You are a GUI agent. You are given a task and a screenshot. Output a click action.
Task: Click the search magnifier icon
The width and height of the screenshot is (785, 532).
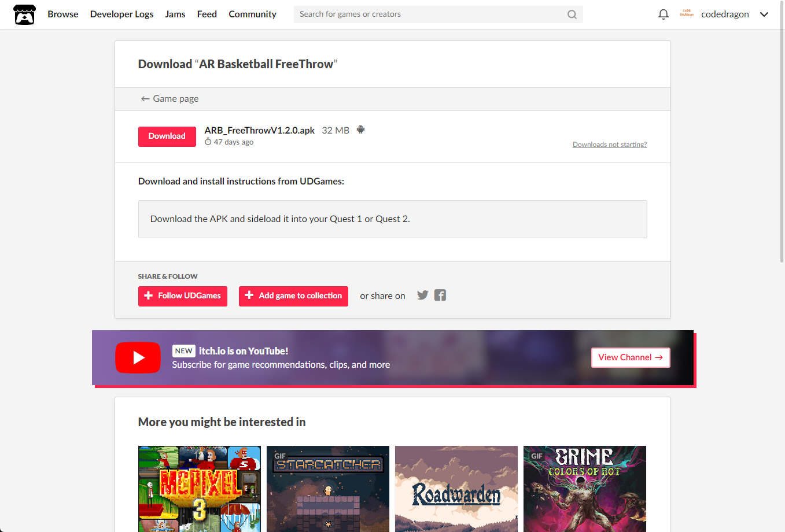572,14
